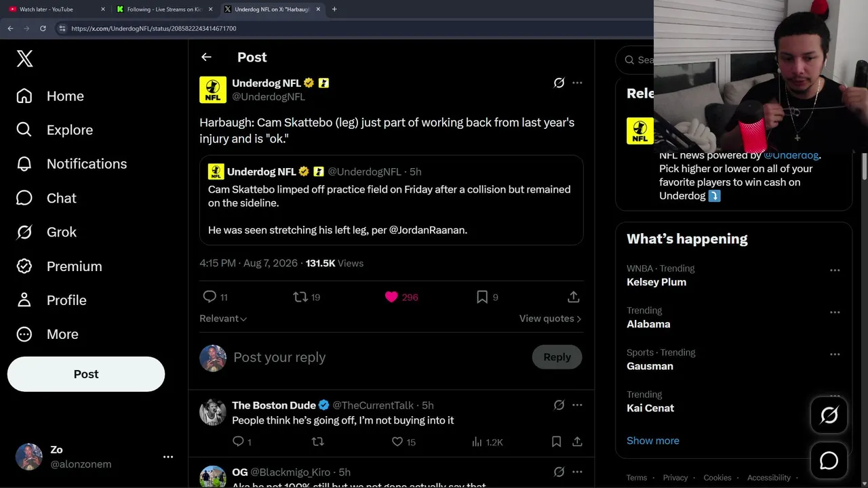Open the More menu in sidebar
Viewport: 868px width, 488px height.
(47, 334)
